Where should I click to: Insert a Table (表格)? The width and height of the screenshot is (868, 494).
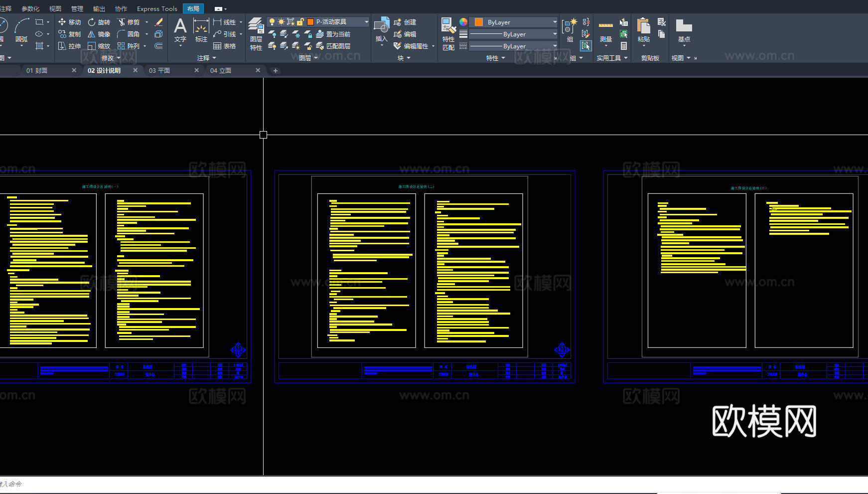(225, 46)
